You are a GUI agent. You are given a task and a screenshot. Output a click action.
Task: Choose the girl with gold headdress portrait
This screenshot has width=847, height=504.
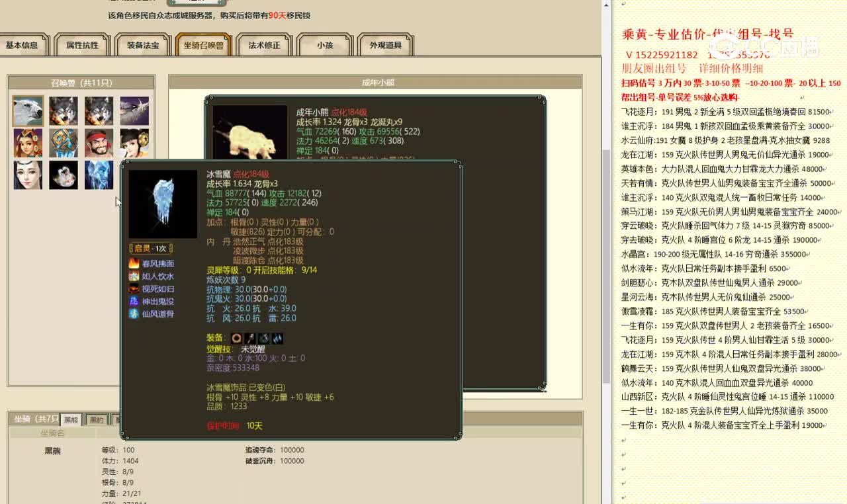(x=28, y=143)
